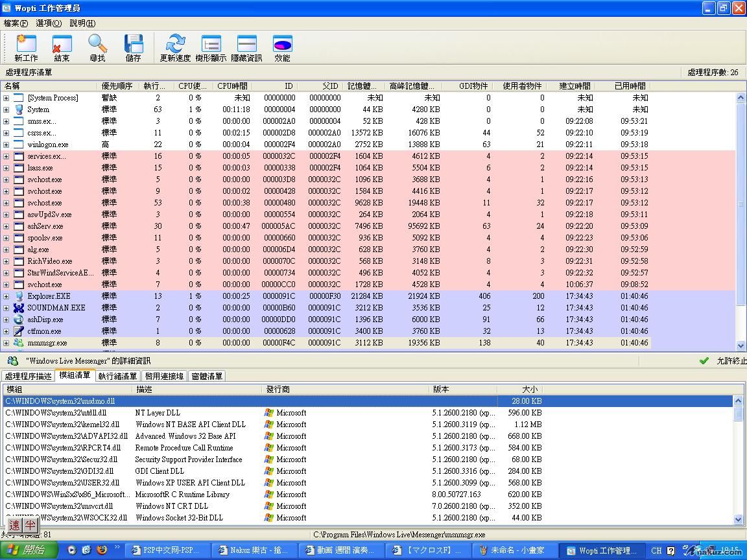Expand the Explorer.EXE process row
The image size is (747, 560).
click(6, 296)
